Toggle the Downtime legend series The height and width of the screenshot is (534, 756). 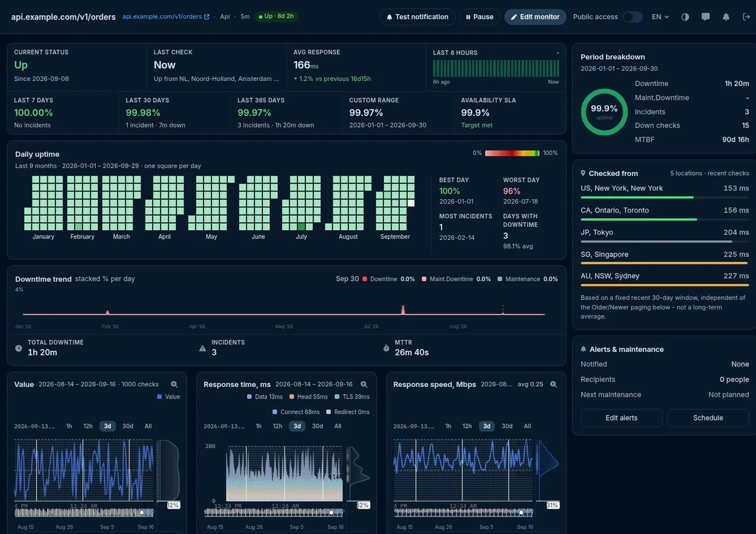pos(388,279)
